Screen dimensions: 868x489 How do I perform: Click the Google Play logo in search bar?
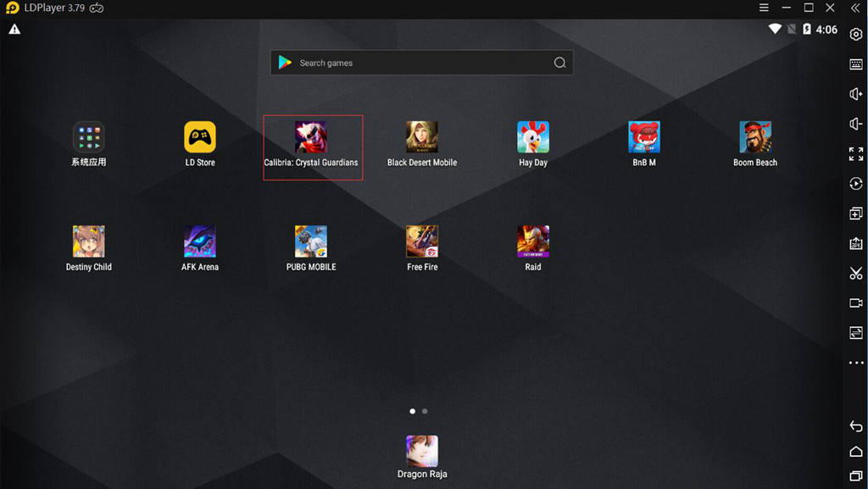[x=285, y=63]
